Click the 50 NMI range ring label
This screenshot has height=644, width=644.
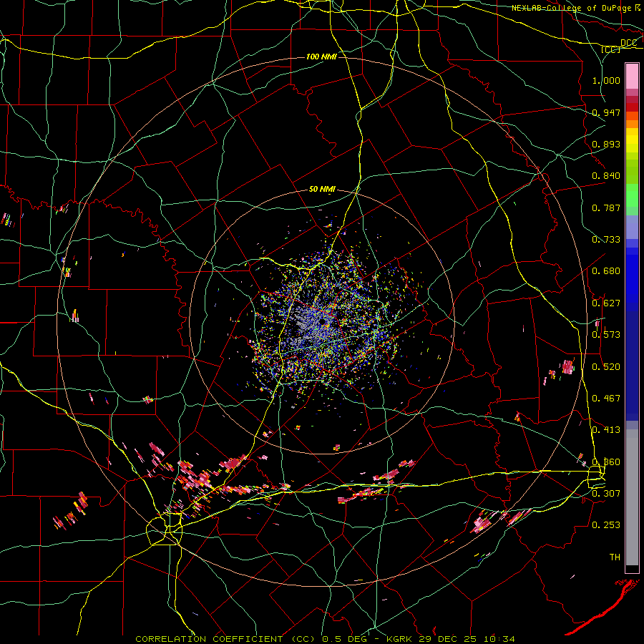pyautogui.click(x=322, y=190)
